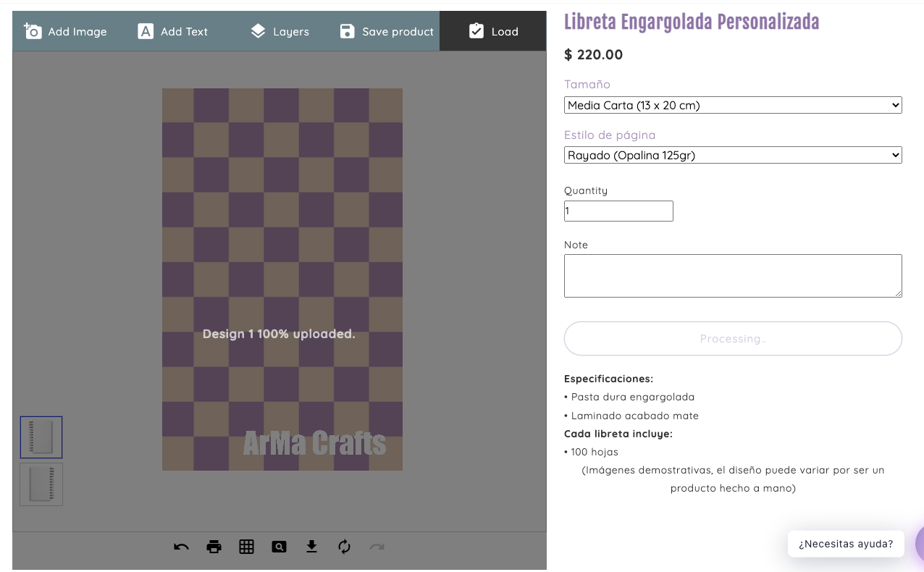Viewport: 924px width, 572px height.
Task: Select the back cover notebook thumbnail
Action: (x=41, y=484)
